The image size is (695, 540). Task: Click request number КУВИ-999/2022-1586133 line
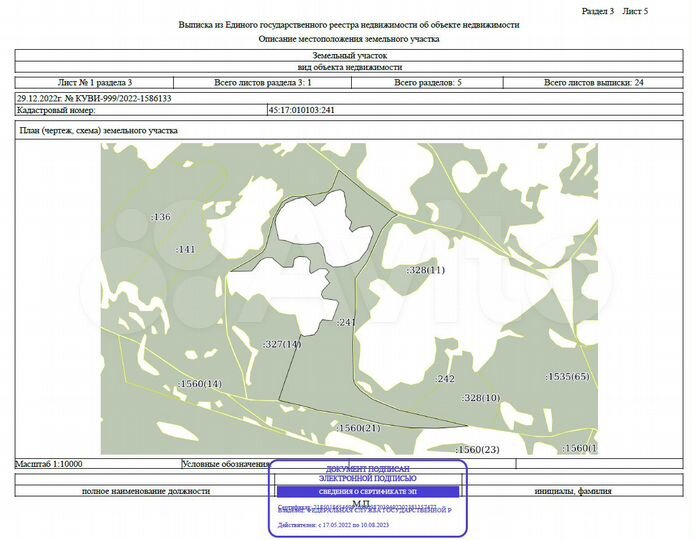click(94, 98)
